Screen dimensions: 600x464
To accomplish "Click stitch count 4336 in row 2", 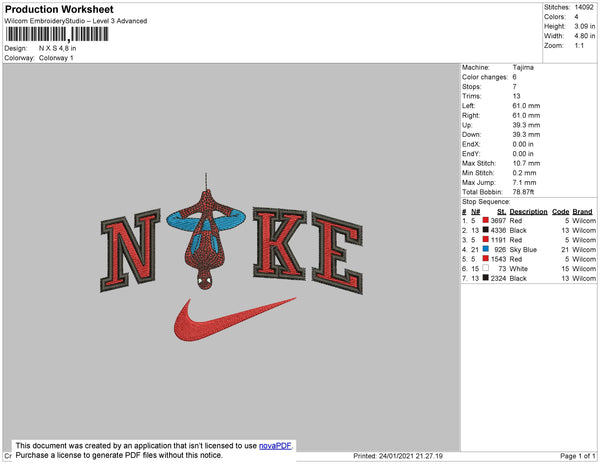I will coord(498,230).
